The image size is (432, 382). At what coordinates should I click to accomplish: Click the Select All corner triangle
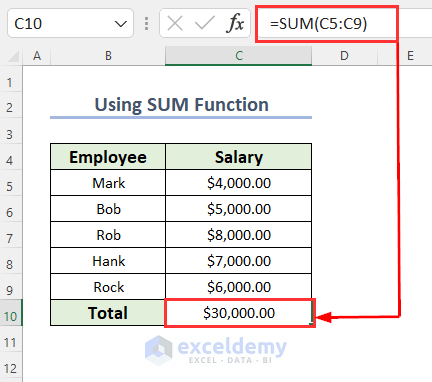13,56
